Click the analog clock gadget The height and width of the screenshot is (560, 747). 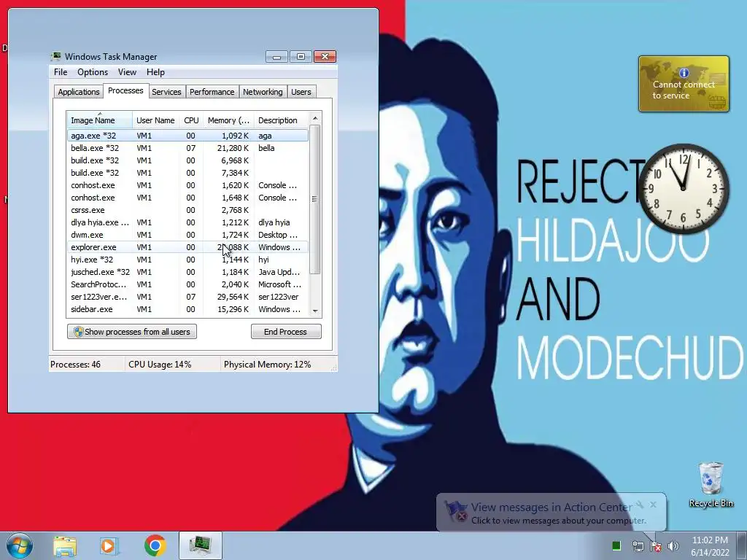click(x=683, y=189)
